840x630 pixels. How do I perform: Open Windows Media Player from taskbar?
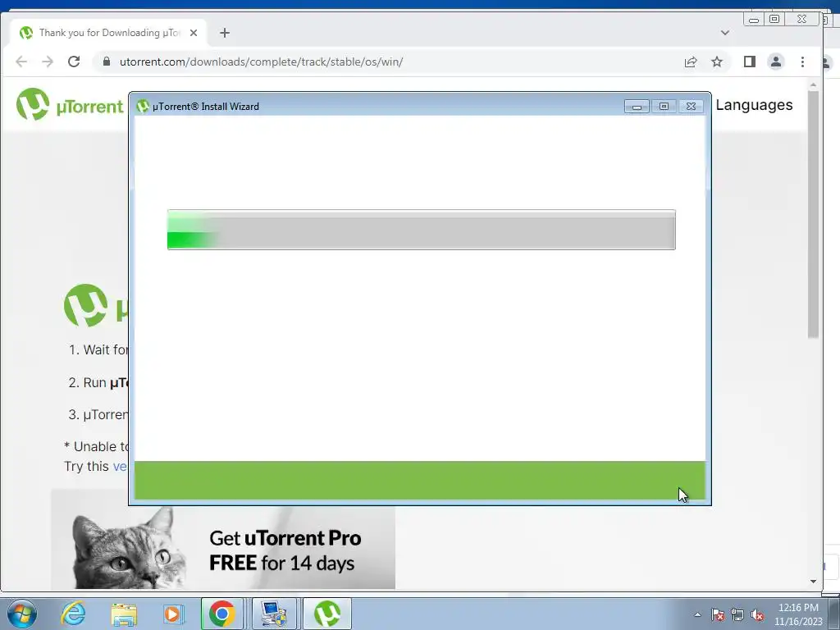pos(172,614)
